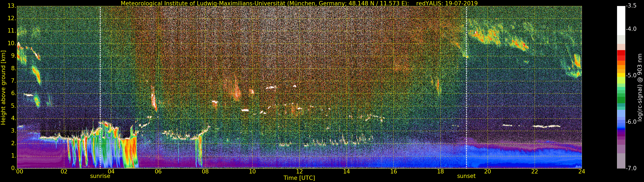
Task: Click the sunset white dotted vertical line
Action: pos(467,87)
